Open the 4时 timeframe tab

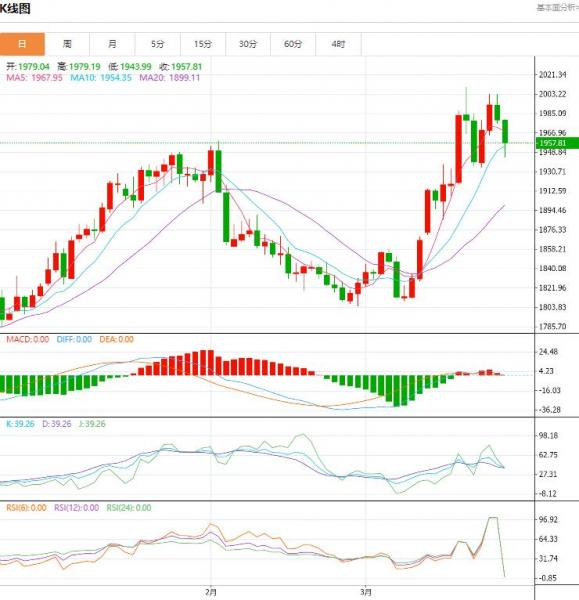click(x=338, y=44)
